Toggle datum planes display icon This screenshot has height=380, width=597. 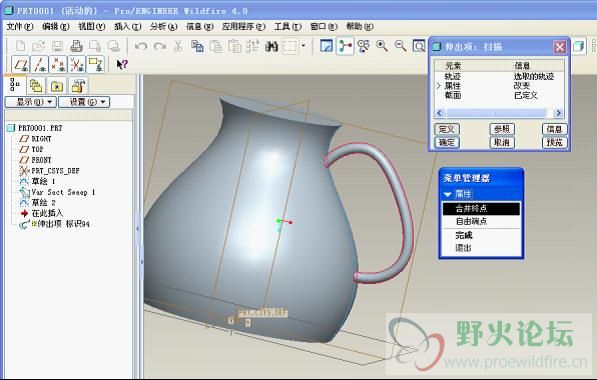[21, 64]
